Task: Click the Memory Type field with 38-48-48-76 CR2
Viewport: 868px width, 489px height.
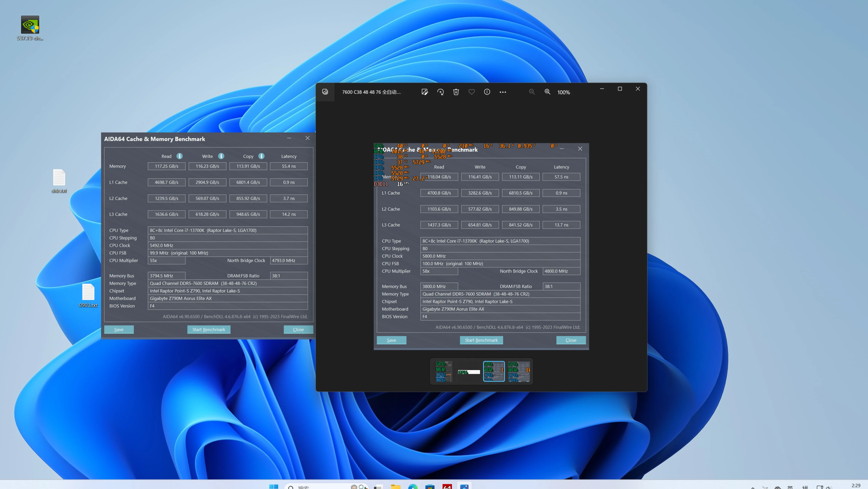Action: click(228, 283)
